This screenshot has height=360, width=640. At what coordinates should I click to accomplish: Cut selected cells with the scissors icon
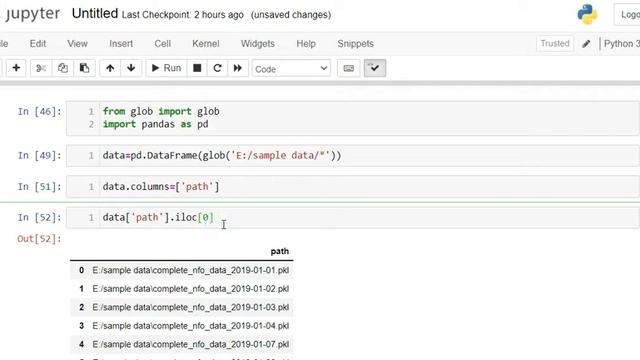click(41, 68)
